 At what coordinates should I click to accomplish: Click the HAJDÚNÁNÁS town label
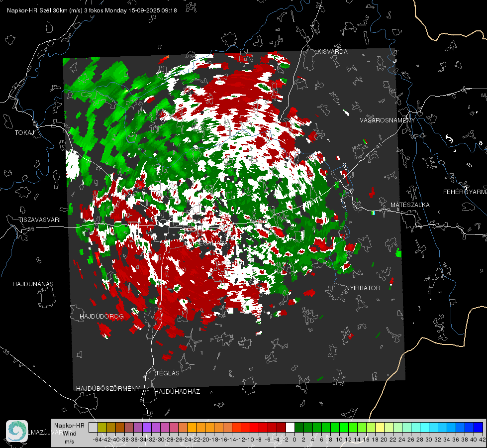(x=33, y=284)
